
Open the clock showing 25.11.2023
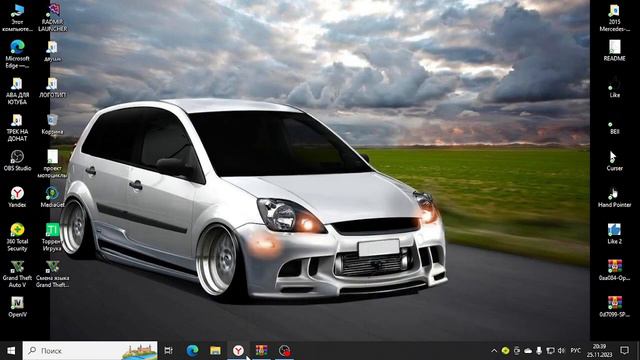600,350
